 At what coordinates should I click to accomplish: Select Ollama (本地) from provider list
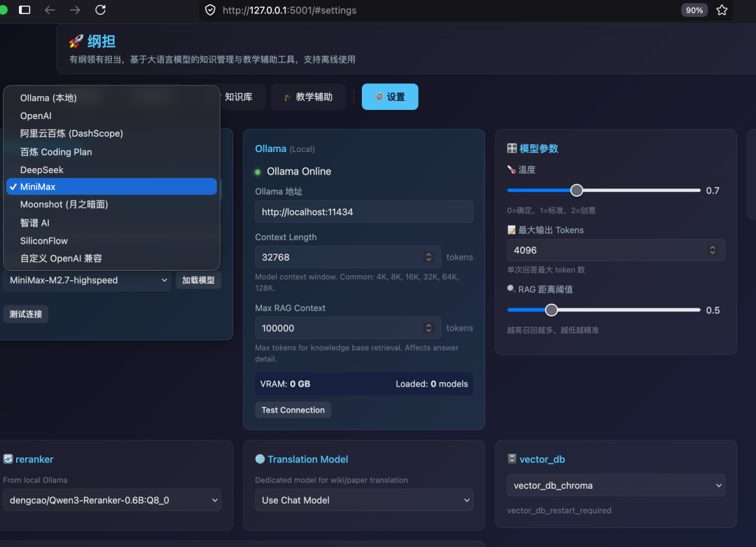tap(111, 98)
